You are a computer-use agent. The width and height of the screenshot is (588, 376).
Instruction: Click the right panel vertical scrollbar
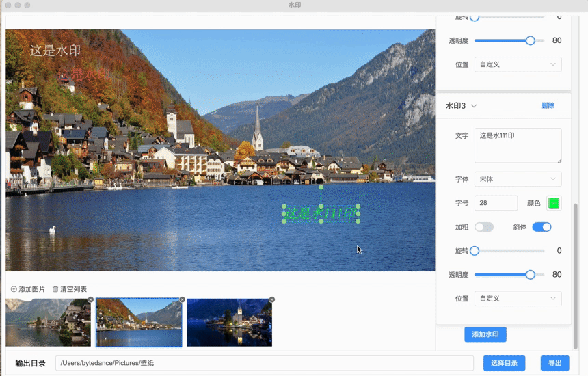pyautogui.click(x=576, y=276)
